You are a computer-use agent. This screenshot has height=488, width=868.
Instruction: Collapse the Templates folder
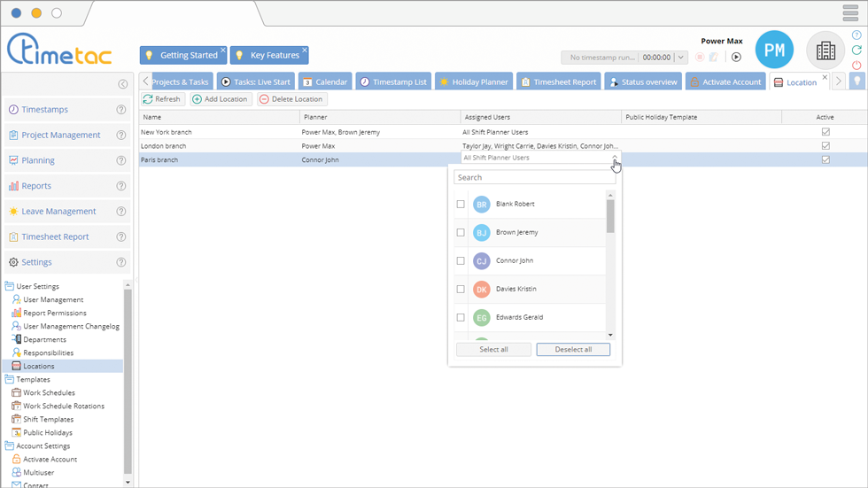[x=10, y=379]
